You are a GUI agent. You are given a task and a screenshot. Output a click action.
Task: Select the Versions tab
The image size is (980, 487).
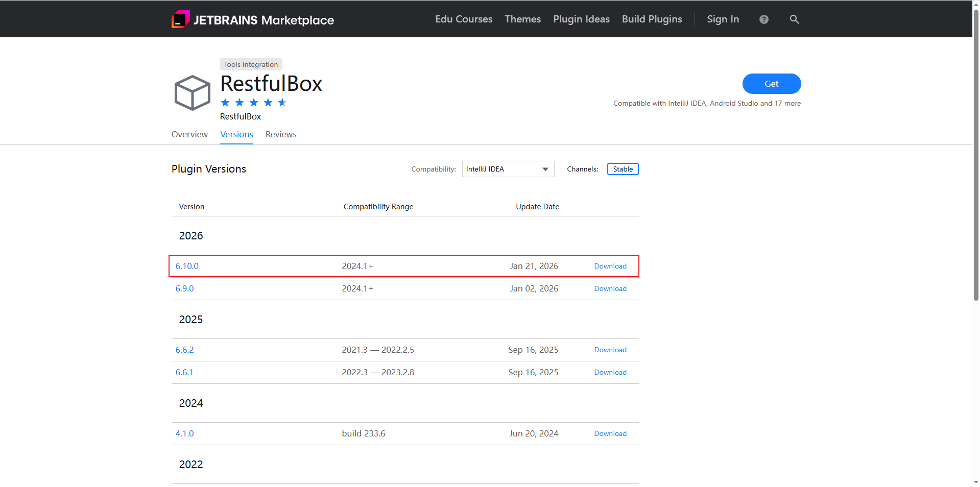pos(236,134)
